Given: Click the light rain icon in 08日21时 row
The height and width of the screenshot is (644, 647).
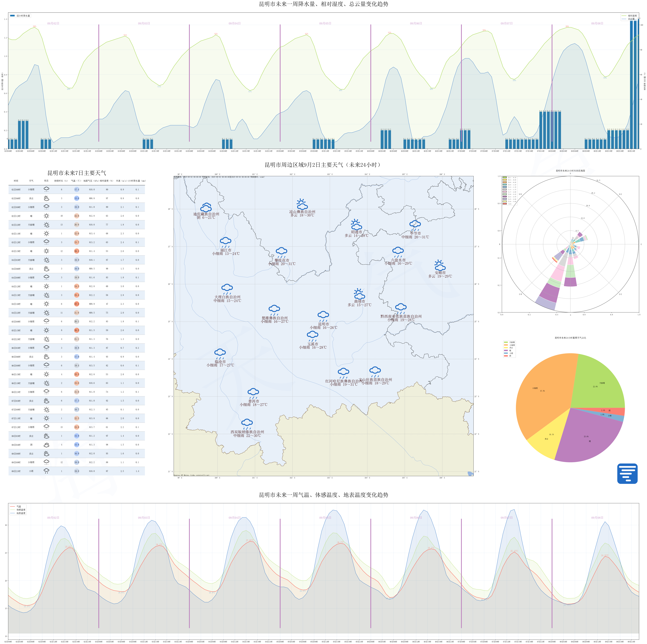Looking at the screenshot, I should [x=47, y=471].
